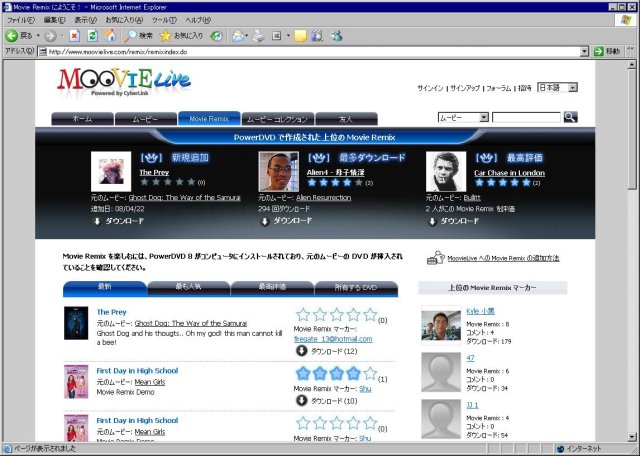Open the address bar history dropdown arrow
The width and height of the screenshot is (640, 456).
[584, 51]
